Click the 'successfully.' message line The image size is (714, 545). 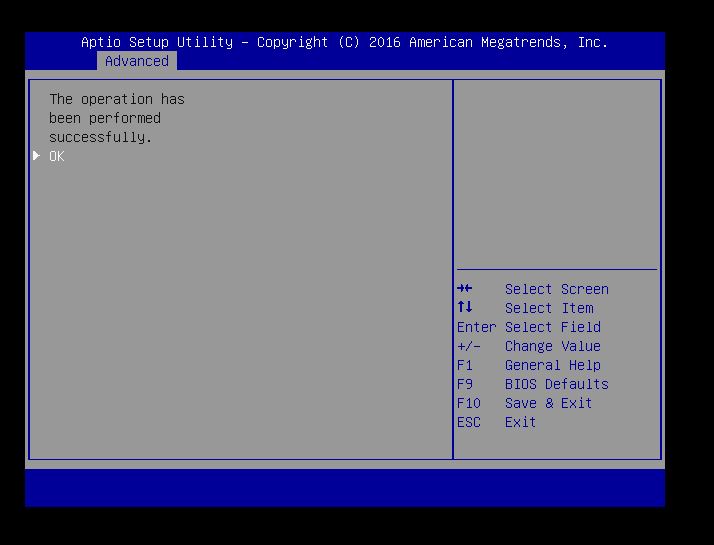pos(100,138)
